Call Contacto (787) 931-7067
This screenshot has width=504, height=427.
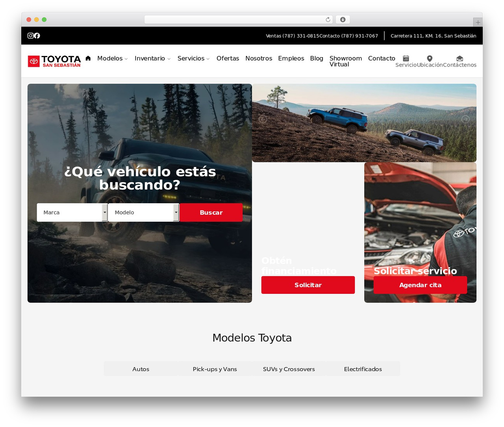coord(349,36)
